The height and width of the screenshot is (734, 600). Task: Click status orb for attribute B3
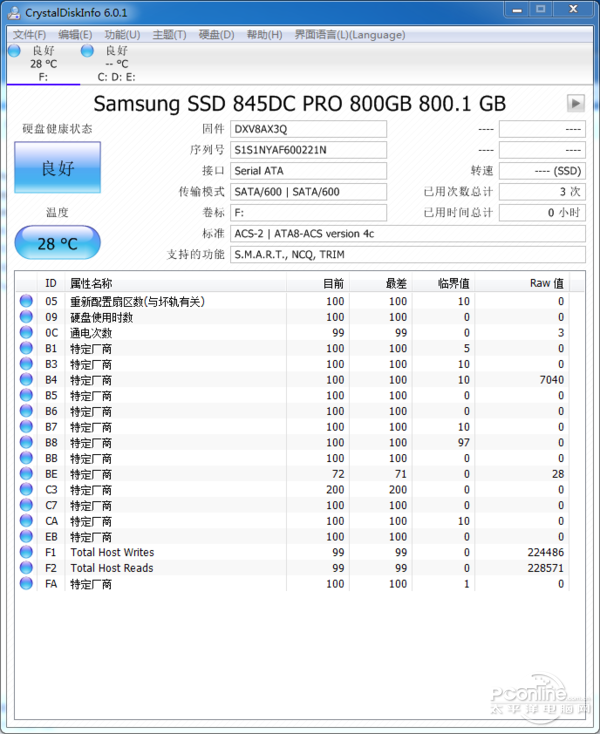point(26,364)
